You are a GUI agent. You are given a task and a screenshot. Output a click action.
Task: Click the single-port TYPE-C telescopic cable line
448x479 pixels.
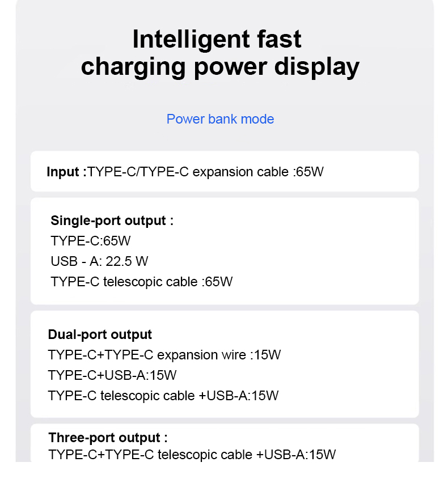point(141,282)
